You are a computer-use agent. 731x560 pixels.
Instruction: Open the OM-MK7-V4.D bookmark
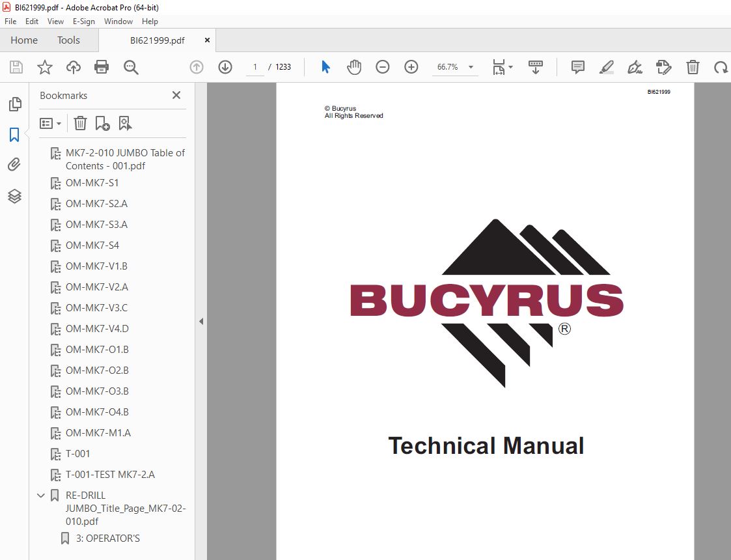[97, 329]
